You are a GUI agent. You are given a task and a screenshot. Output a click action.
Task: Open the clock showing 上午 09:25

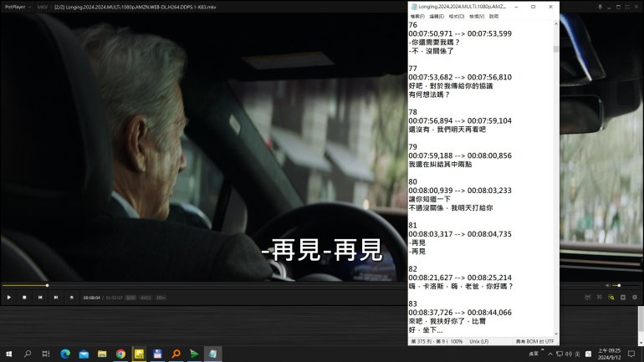609,354
